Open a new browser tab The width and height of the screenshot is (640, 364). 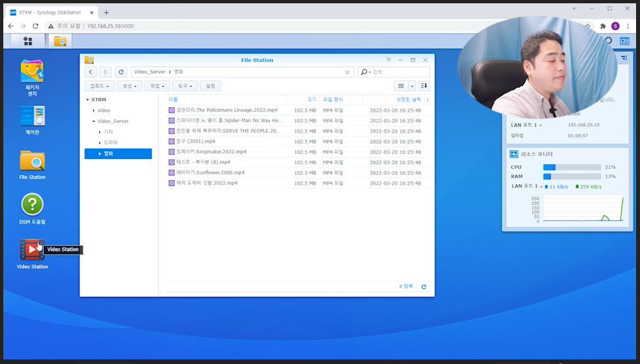point(106,12)
